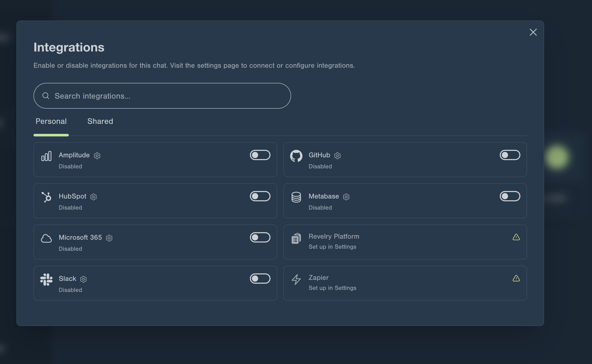Click the HubSpot logo icon
Image resolution: width=592 pixels, height=364 pixels.
pos(46,197)
